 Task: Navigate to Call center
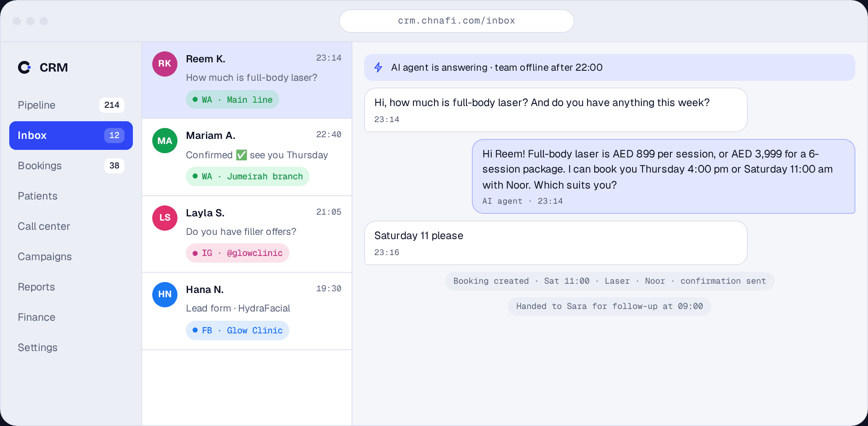(x=71, y=226)
